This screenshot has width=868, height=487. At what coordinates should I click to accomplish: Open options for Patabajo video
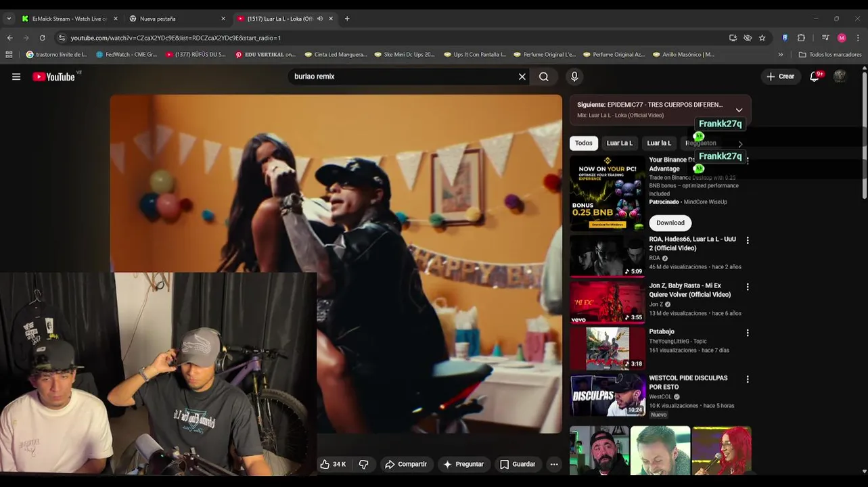(x=748, y=333)
